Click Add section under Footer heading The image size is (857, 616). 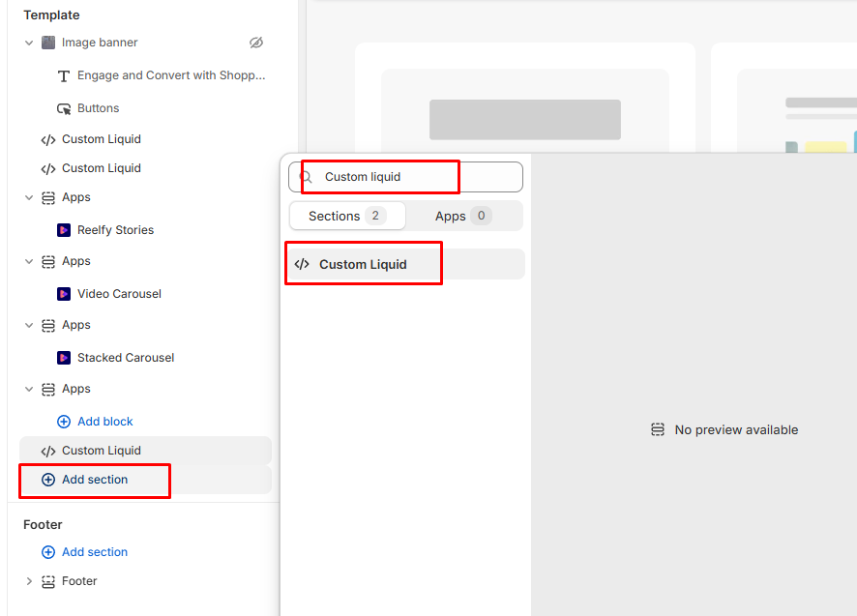click(95, 552)
